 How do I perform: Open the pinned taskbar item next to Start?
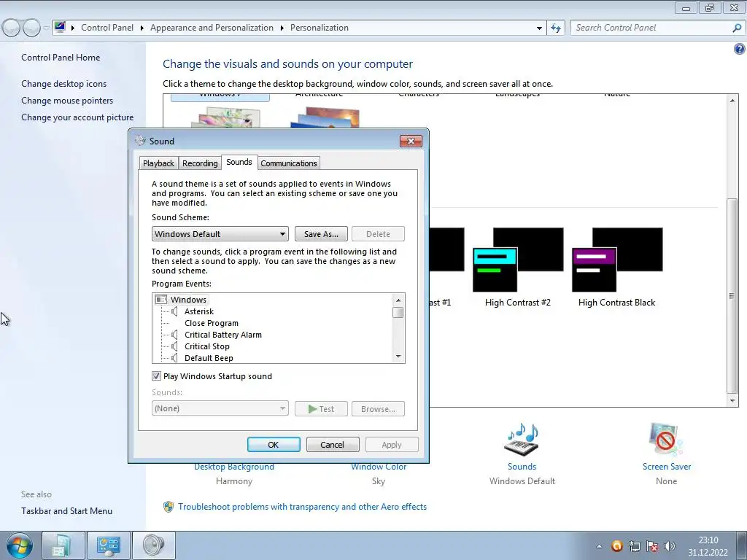point(63,545)
